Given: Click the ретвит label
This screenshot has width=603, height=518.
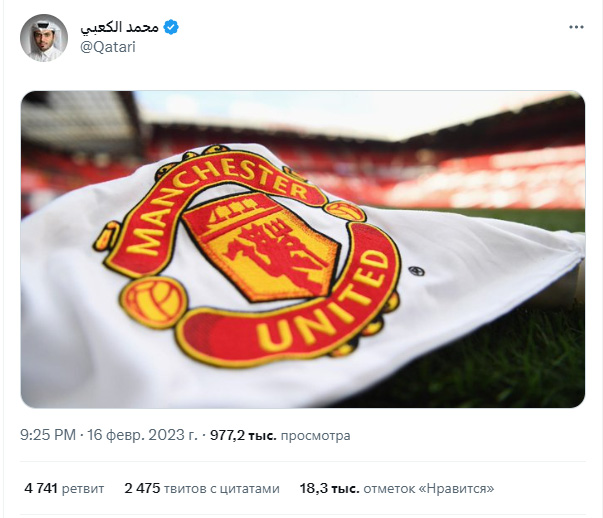Looking at the screenshot, I should coord(83,489).
